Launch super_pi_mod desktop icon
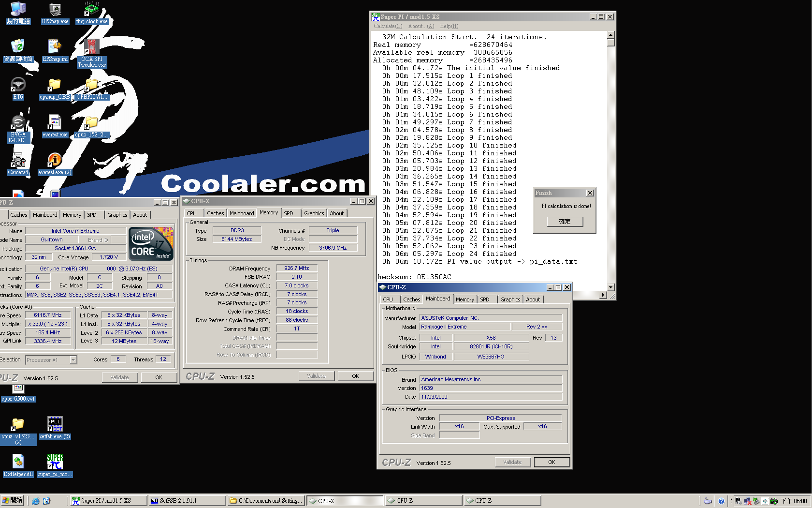This screenshot has height=508, width=812. point(55,466)
